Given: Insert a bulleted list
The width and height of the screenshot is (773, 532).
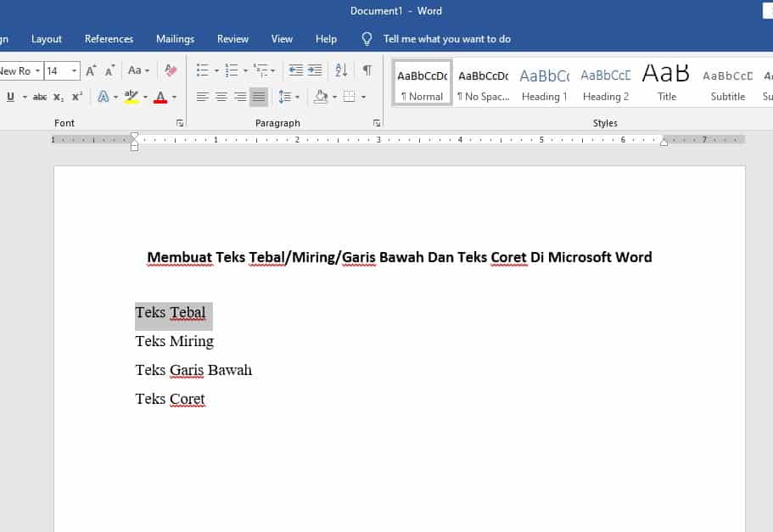Looking at the screenshot, I should (x=203, y=70).
